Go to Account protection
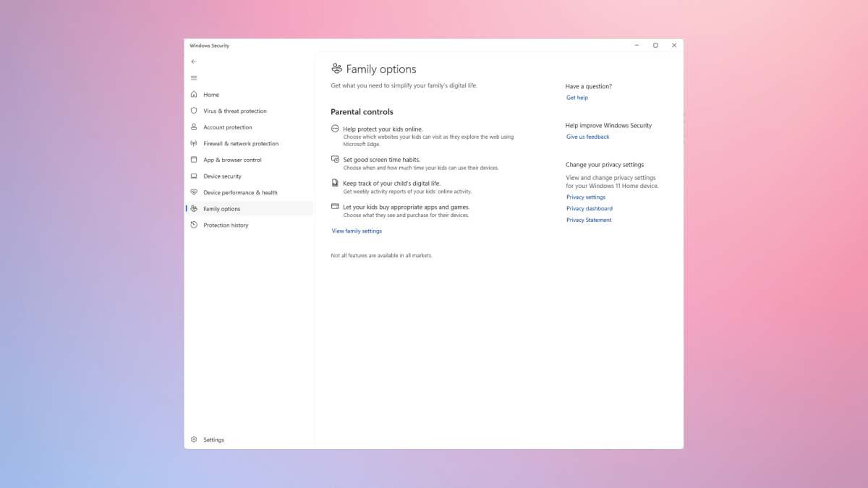The image size is (868, 488). click(249, 127)
